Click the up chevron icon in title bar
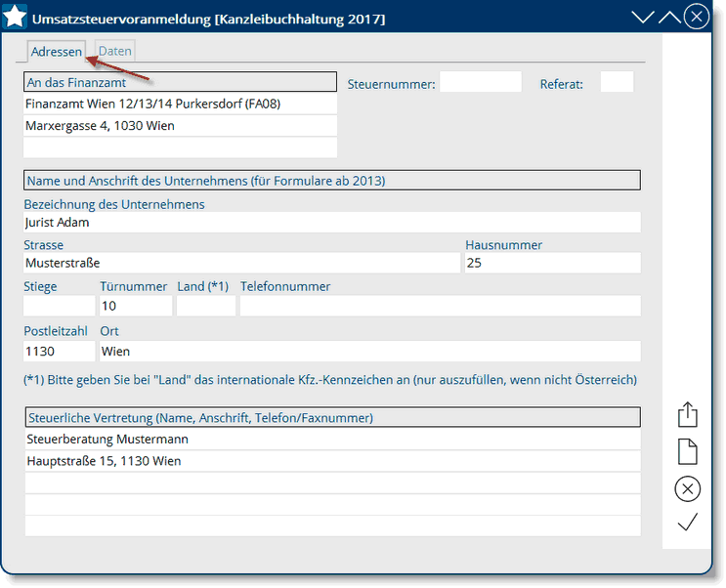 coord(669,18)
